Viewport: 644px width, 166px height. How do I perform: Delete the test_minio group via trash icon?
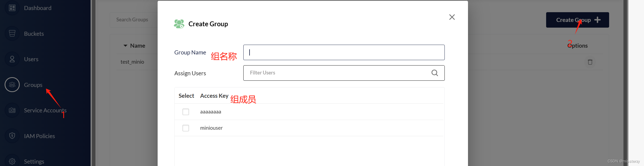(x=590, y=62)
